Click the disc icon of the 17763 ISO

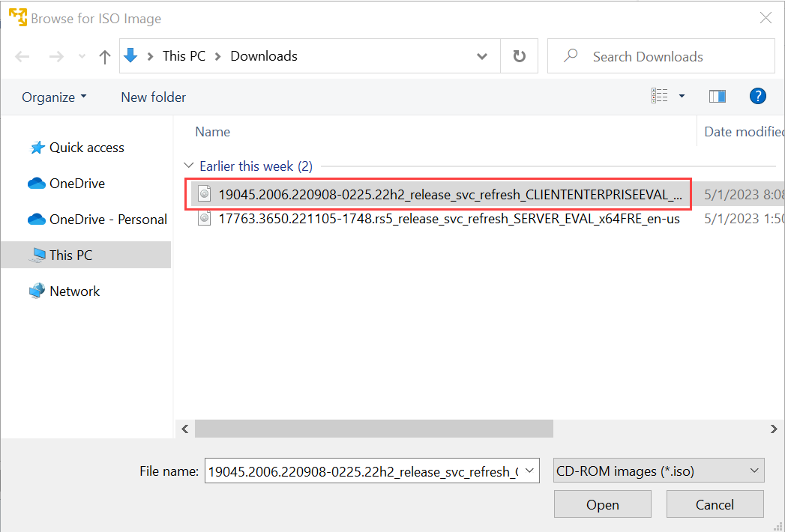[x=204, y=218]
